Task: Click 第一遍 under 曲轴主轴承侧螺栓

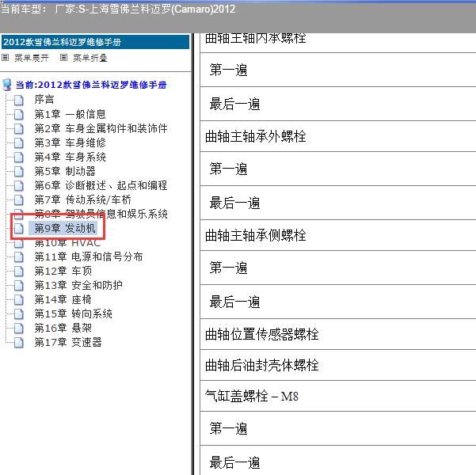Action: pyautogui.click(x=229, y=268)
